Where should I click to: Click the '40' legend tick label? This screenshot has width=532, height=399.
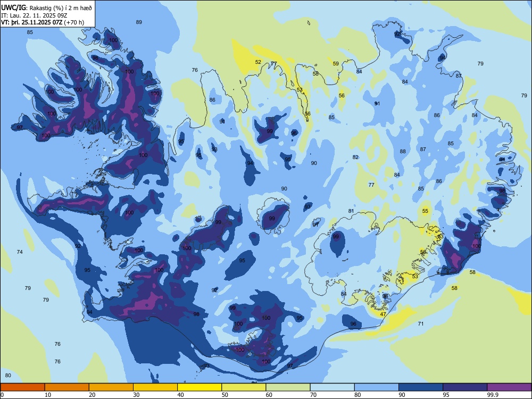pyautogui.click(x=180, y=395)
